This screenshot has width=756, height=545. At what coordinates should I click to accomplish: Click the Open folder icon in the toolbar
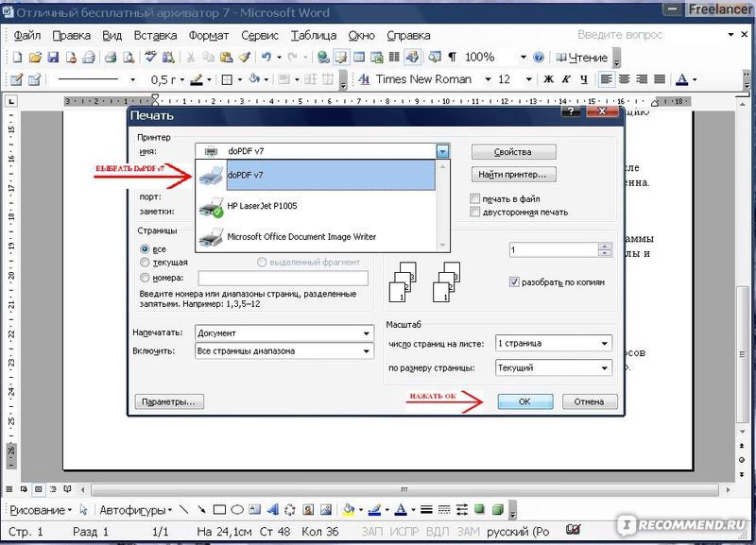35,58
